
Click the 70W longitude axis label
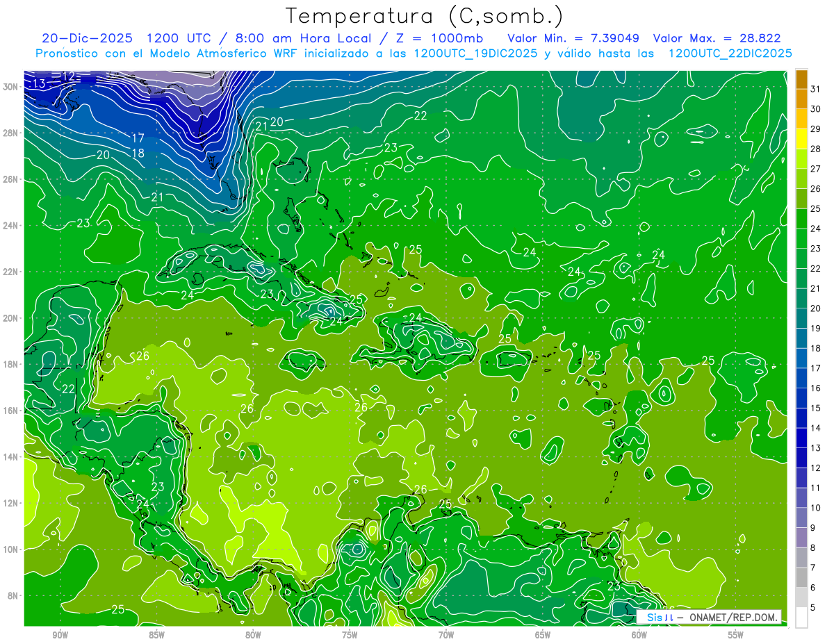point(446,635)
